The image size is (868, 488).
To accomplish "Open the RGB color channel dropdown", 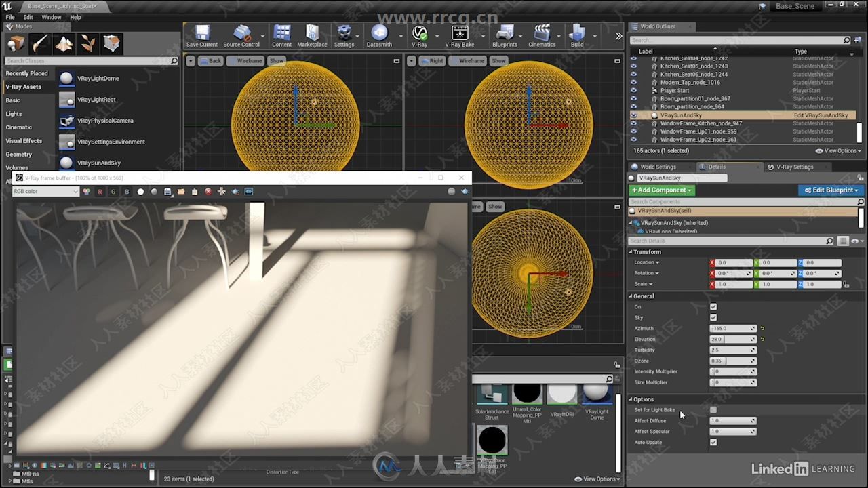I will tap(45, 192).
